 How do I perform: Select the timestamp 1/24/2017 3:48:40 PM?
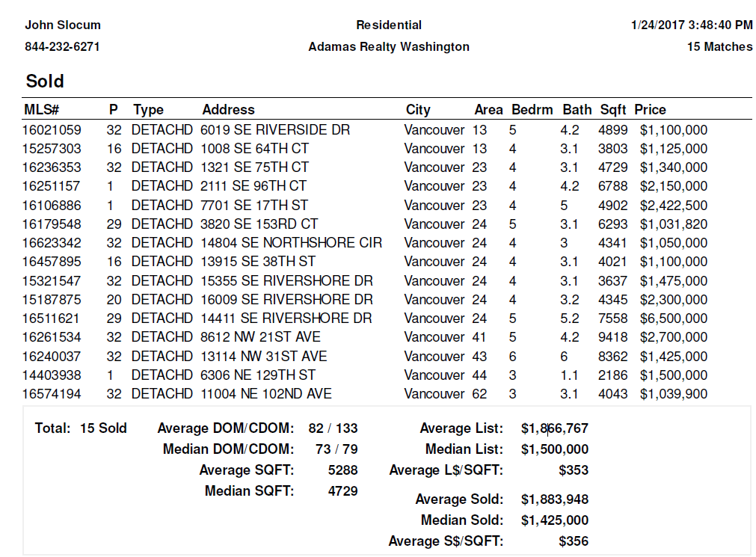click(x=692, y=25)
